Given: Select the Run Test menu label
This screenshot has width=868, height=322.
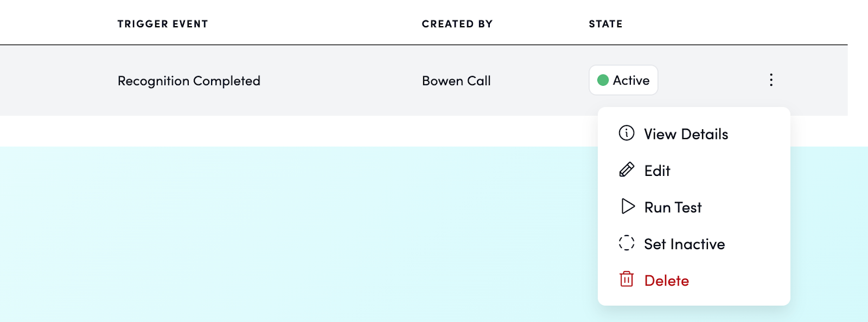Looking at the screenshot, I should (x=673, y=207).
